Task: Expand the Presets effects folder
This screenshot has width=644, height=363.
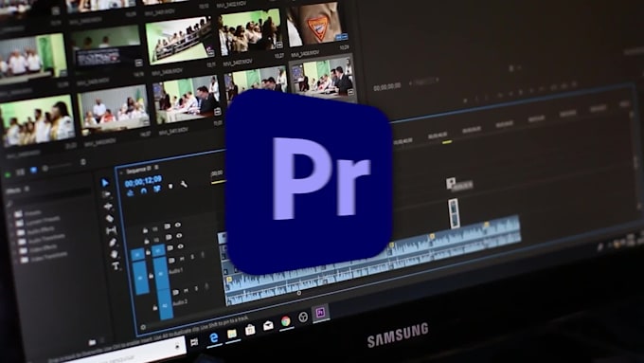Action: coord(9,215)
